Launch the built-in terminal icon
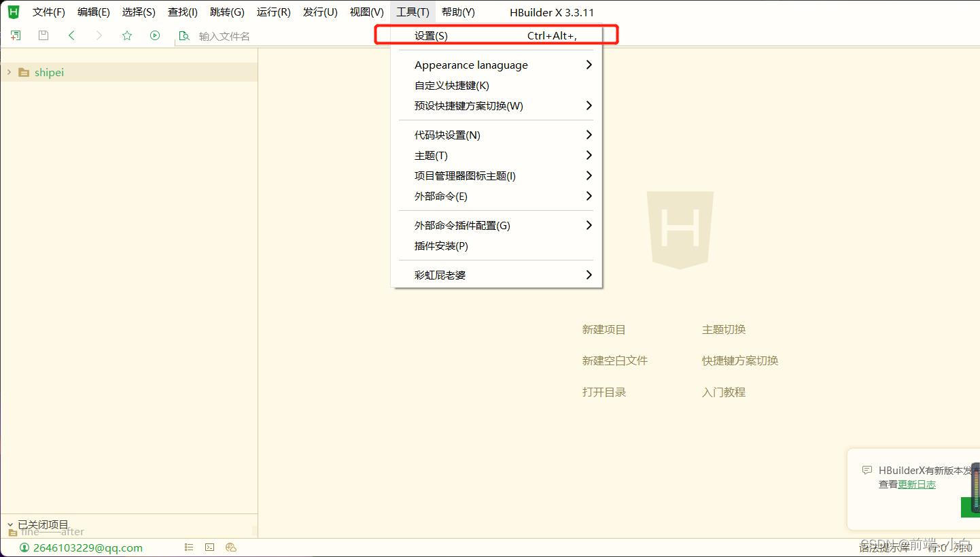 coord(209,547)
